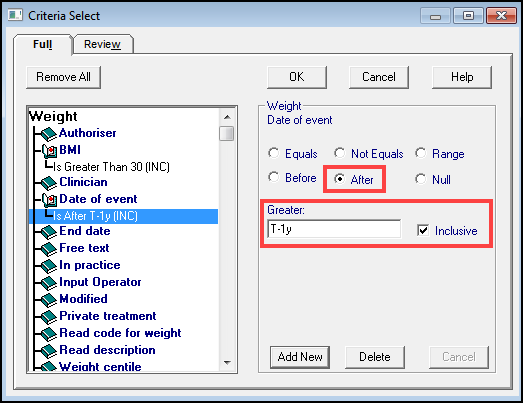Choose the Range radio option
This screenshot has height=403, width=523.
pyautogui.click(x=421, y=153)
